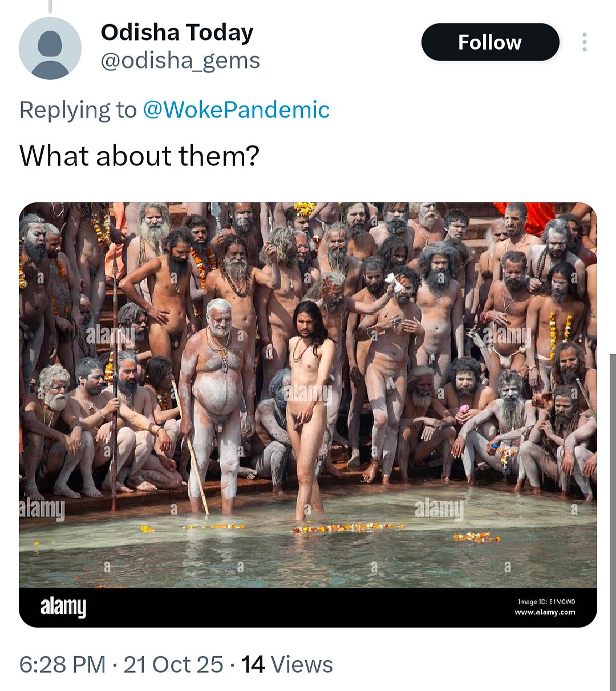Click the bold 14 view count number
The width and height of the screenshot is (616, 691).
click(253, 665)
